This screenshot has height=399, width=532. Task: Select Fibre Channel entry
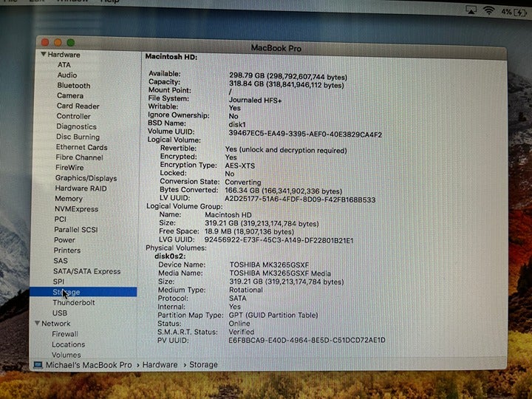[79, 157]
